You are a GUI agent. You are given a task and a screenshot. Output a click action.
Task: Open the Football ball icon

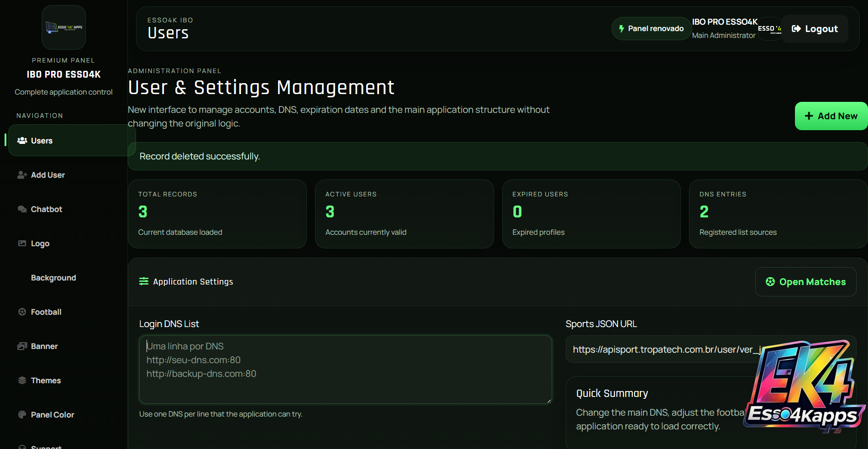22,312
